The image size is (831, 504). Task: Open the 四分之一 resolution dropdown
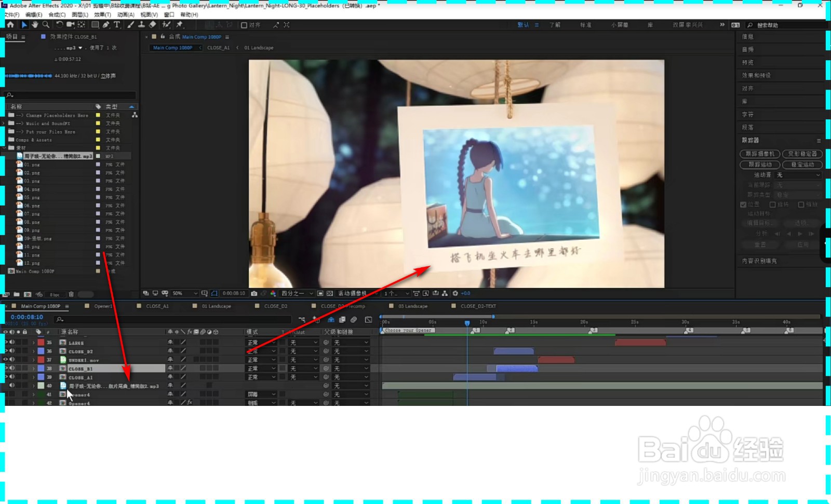(x=297, y=293)
